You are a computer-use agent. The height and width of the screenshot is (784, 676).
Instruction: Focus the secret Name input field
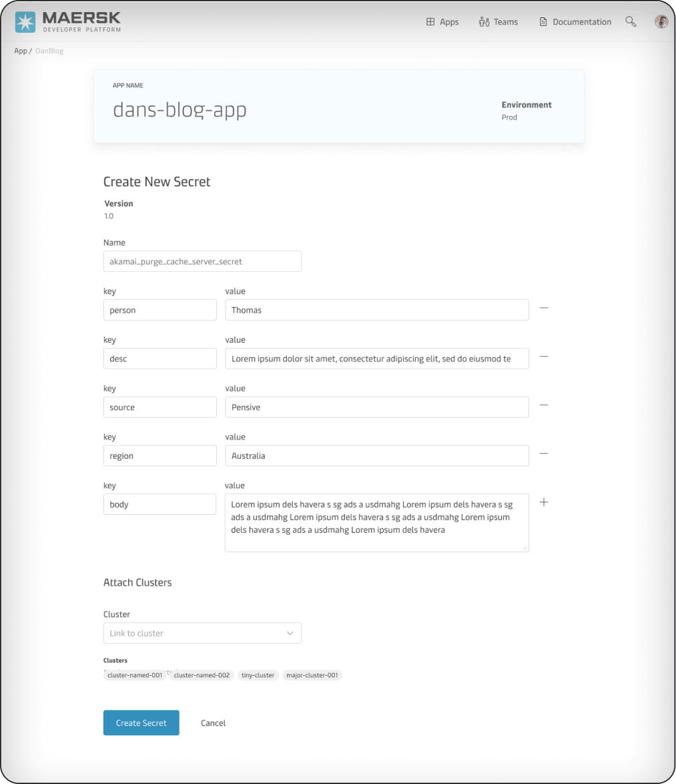(x=202, y=262)
